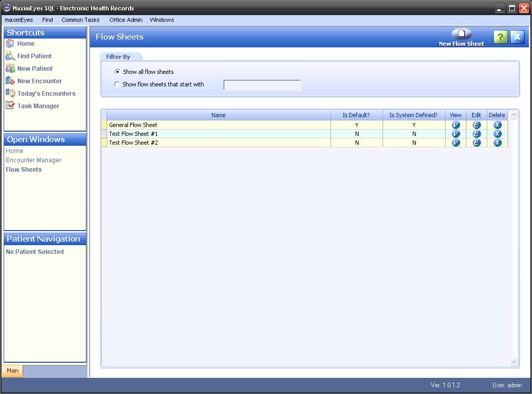
Task: Click the Filter By tab label
Action: pos(118,57)
